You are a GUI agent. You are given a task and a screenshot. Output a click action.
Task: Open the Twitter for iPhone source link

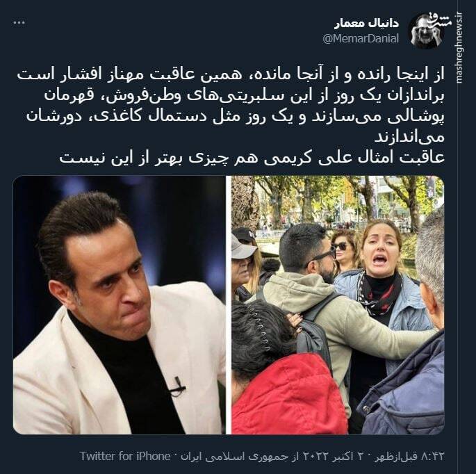(125, 456)
